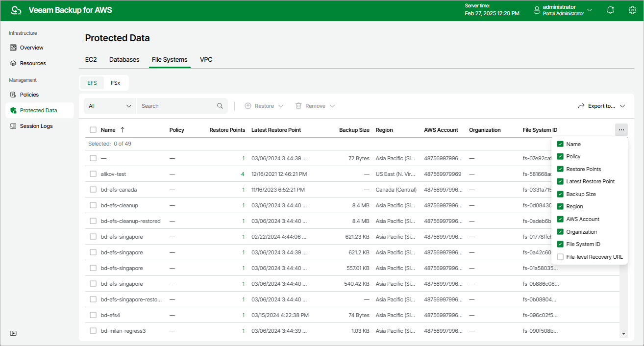Collapse the sidebar using bottom-left icon
This screenshot has height=346, width=644.
(x=13, y=333)
